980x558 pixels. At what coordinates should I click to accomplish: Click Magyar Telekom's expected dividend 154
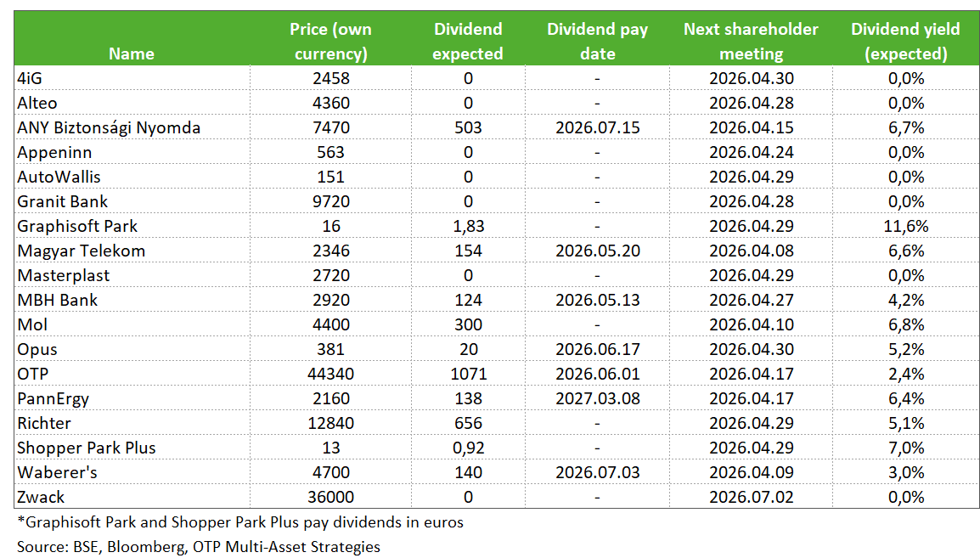tap(468, 251)
